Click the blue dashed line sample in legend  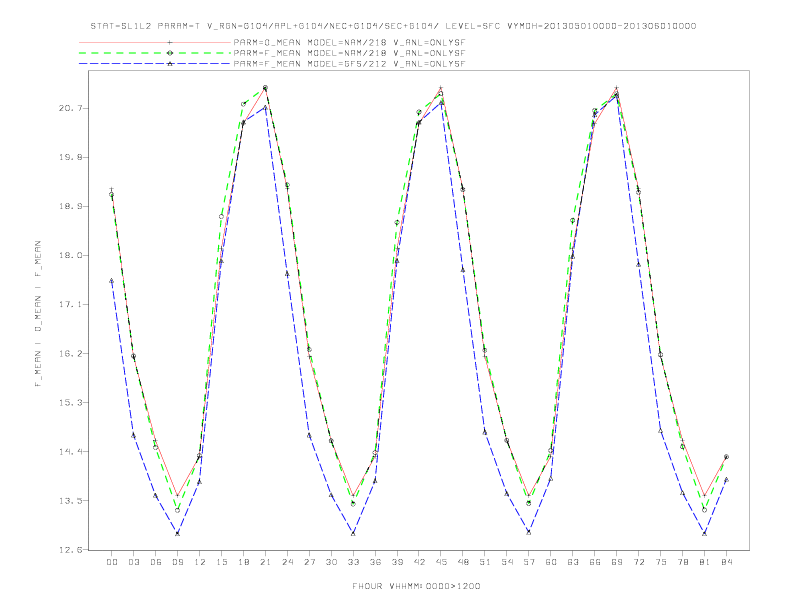[x=155, y=64]
